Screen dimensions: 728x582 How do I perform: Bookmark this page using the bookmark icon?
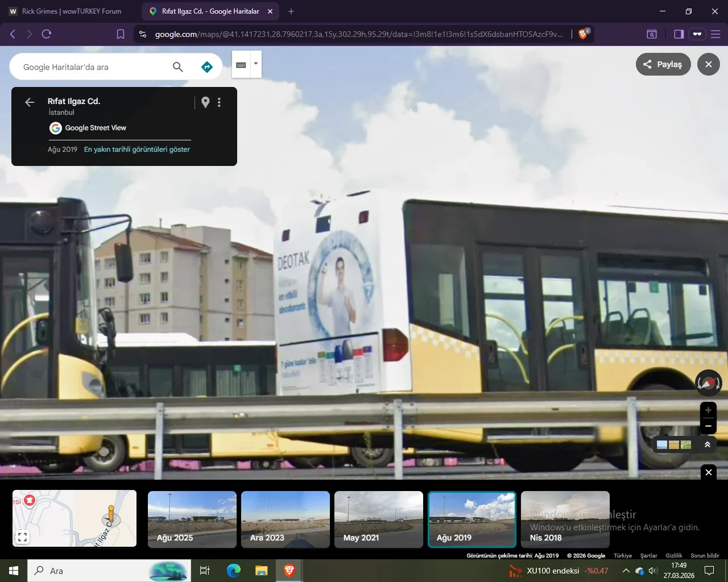121,34
